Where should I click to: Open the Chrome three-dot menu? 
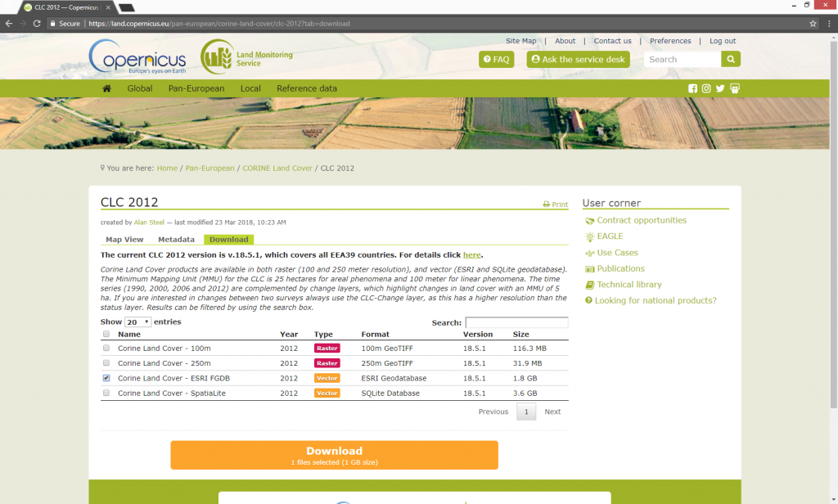829,24
